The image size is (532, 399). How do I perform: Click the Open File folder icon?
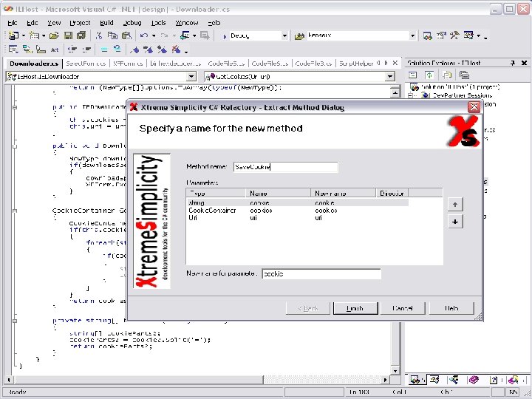tap(54, 35)
